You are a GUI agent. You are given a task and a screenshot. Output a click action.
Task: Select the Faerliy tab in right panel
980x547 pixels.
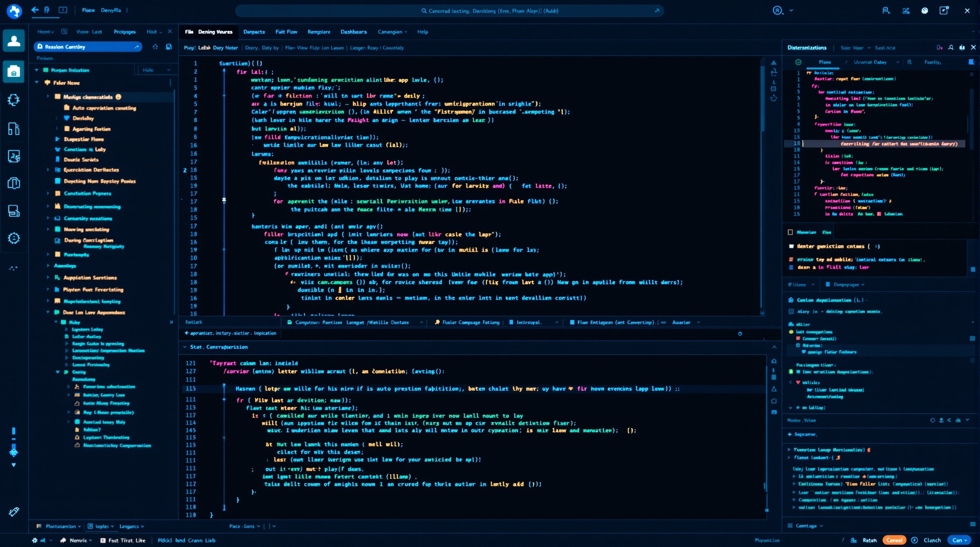[x=933, y=62]
